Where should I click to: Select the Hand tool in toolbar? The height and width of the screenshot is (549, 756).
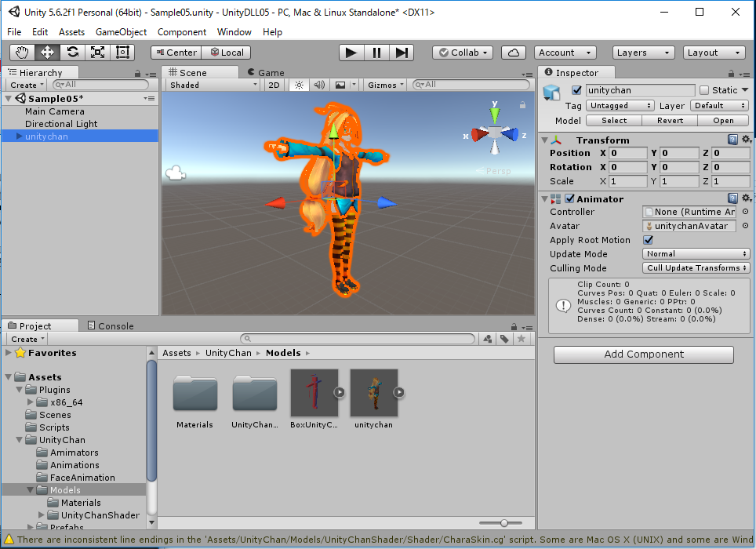pyautogui.click(x=23, y=53)
